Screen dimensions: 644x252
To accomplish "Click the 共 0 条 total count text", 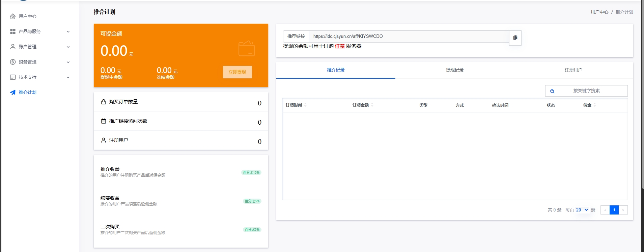I will 555,210.
